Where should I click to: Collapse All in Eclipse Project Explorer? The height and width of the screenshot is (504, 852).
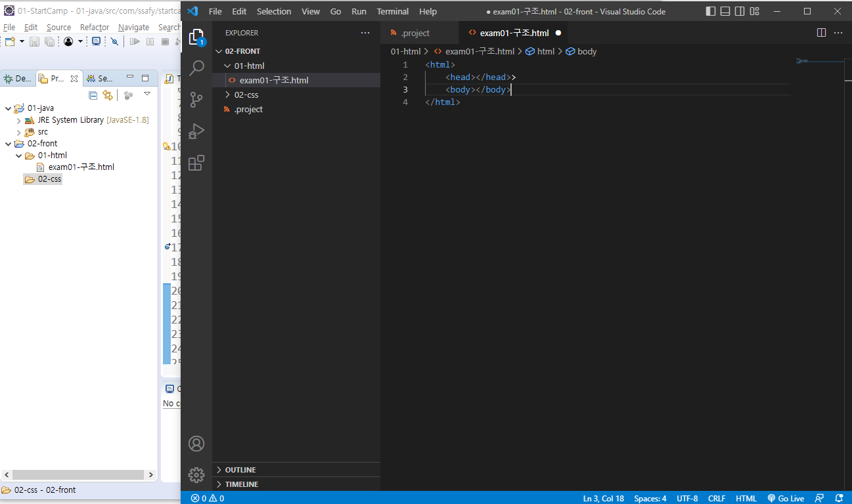pos(93,95)
